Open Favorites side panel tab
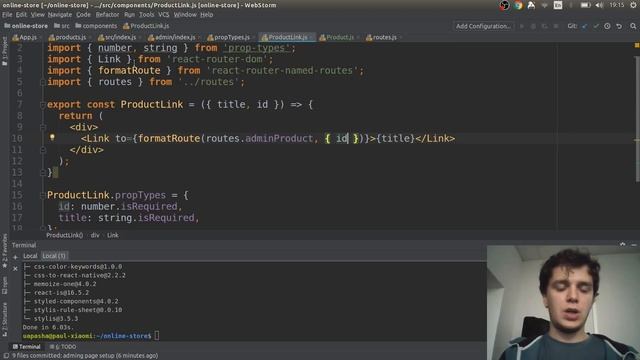 click(x=4, y=251)
